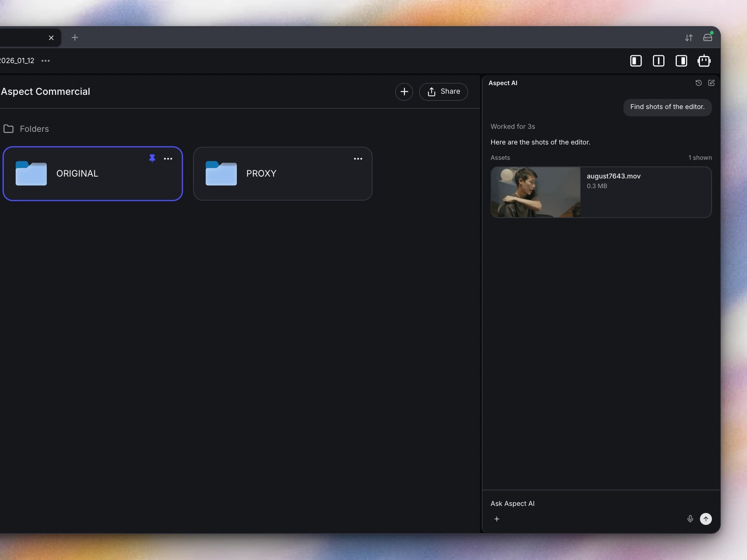Click the Assets section label

[500, 158]
